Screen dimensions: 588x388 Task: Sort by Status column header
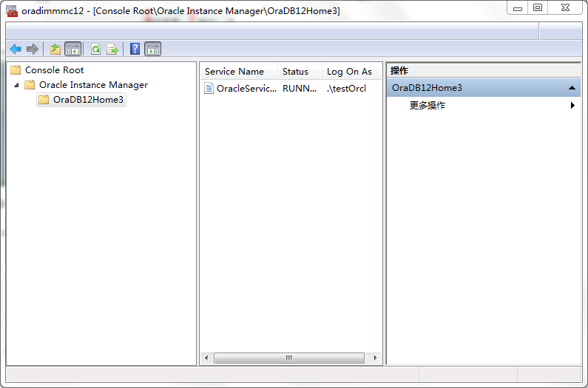click(300, 72)
